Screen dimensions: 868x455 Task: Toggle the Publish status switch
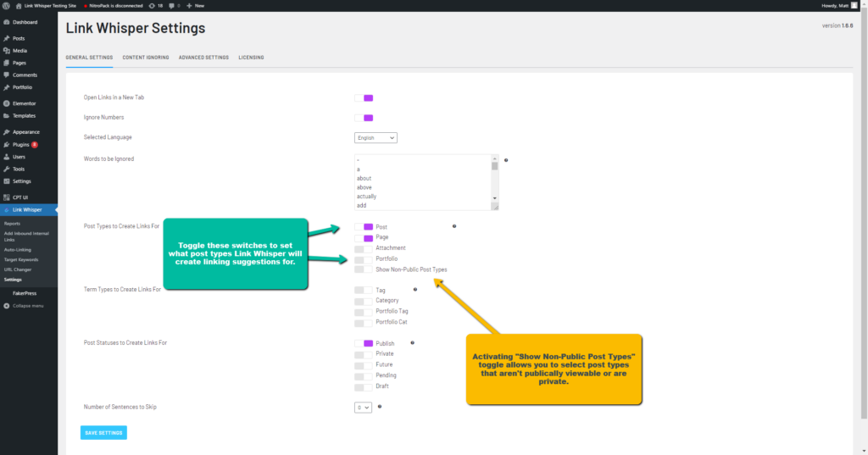click(x=364, y=344)
